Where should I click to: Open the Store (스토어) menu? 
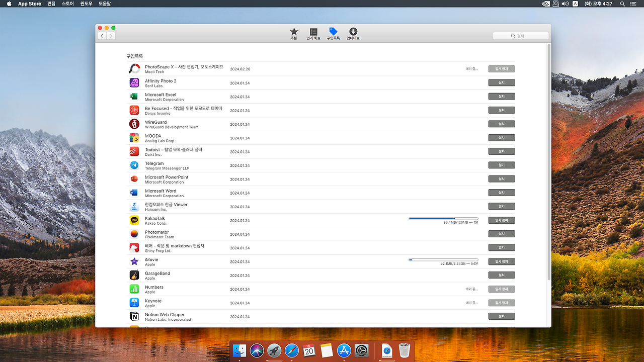click(x=67, y=4)
